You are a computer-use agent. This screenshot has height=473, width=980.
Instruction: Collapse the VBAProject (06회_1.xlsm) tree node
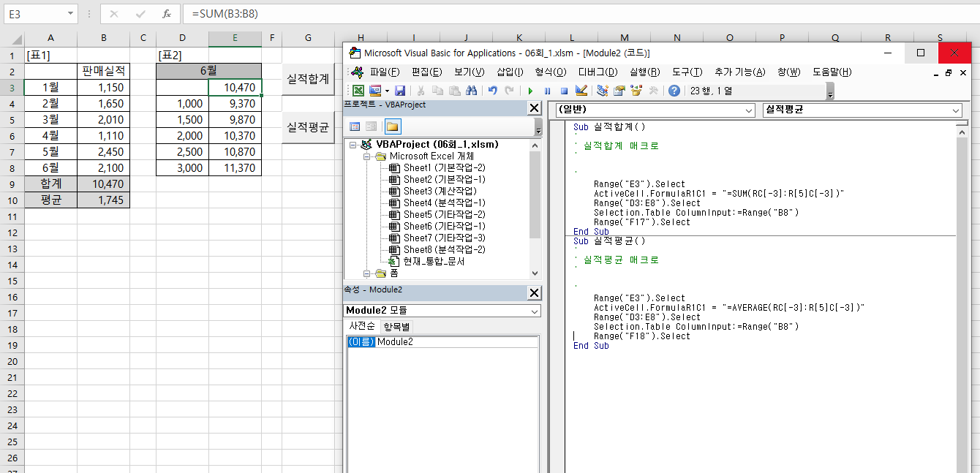354,145
